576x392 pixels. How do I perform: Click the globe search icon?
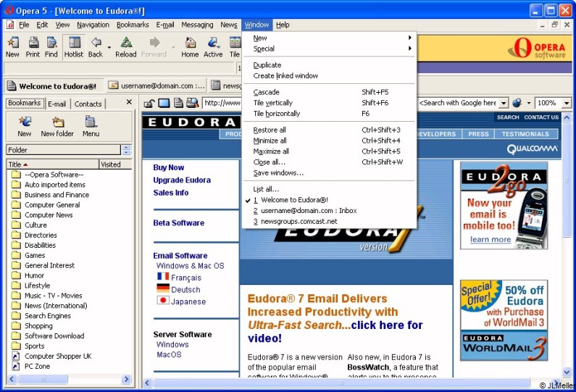(x=517, y=103)
